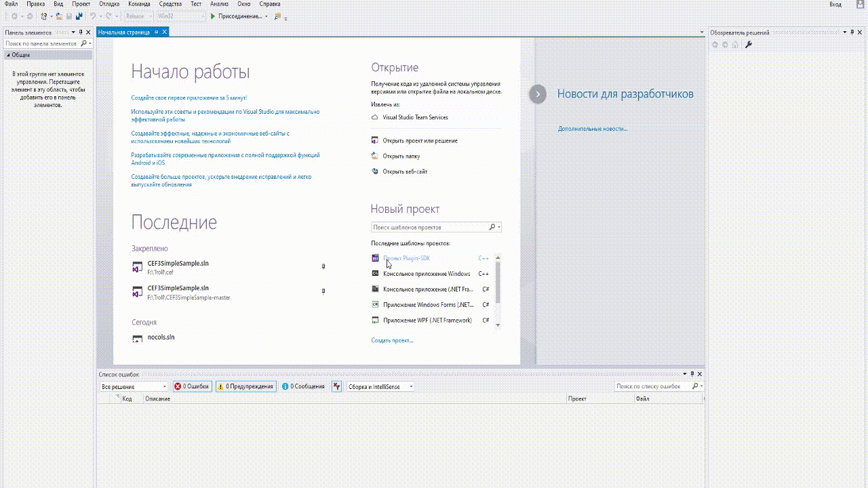Click the Дополнительные новости... link

593,129
